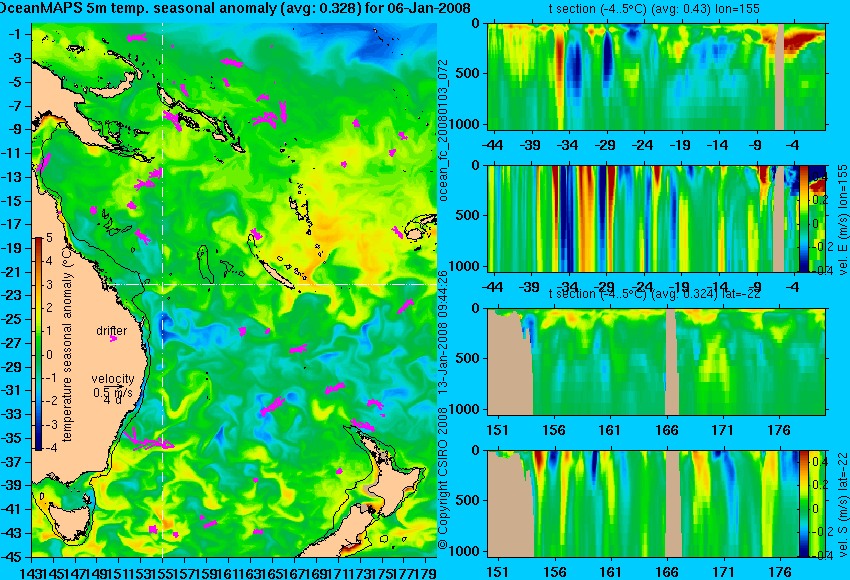Click the 't section' lon=155 panel title
This screenshot has height=580, width=850.
pos(654,9)
